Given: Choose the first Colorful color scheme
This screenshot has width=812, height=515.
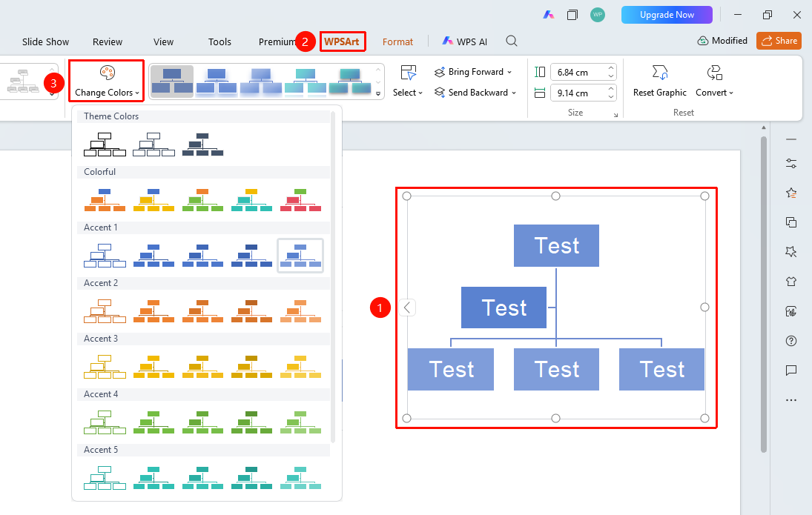Looking at the screenshot, I should (x=105, y=200).
